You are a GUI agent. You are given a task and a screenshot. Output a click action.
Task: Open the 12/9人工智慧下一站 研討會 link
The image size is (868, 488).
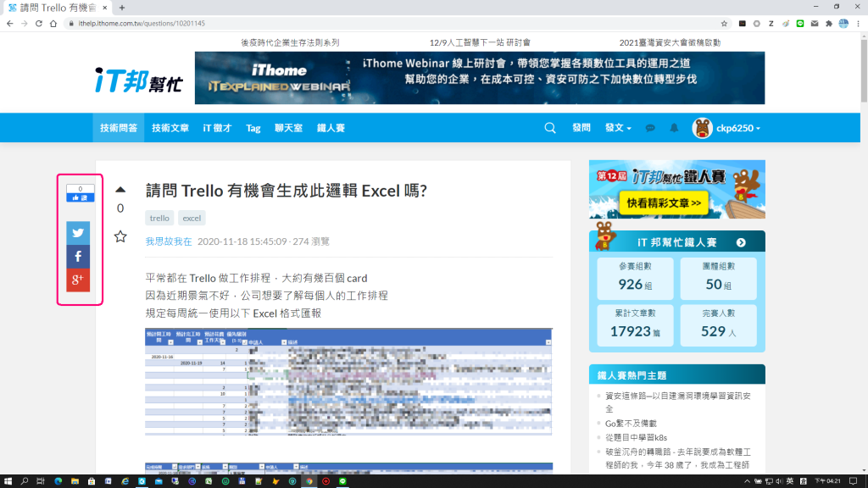(480, 42)
